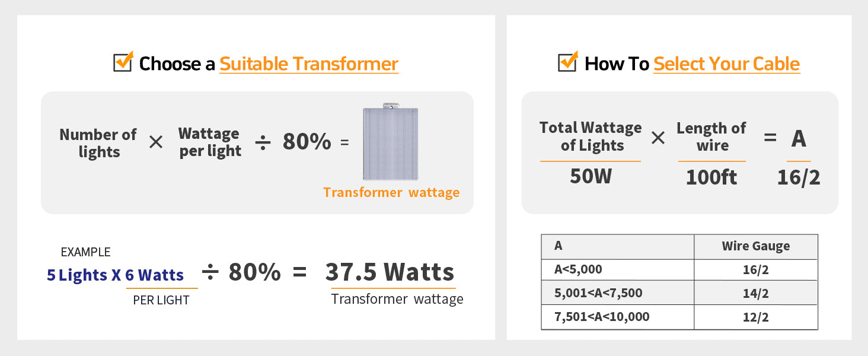This screenshot has height=356, width=868.
Task: Click the equals sign before the A result
Action: 770,138
